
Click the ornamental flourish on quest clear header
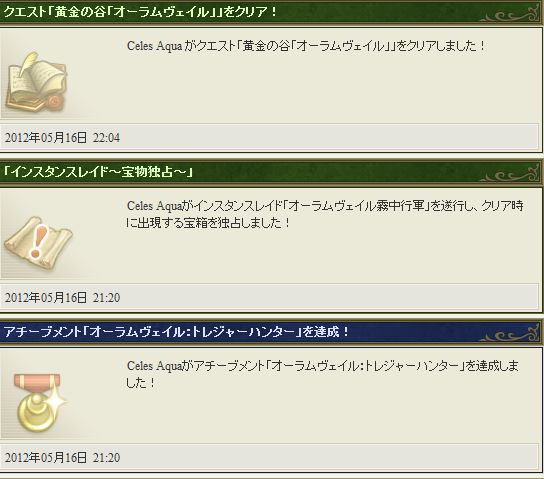[x=509, y=13]
